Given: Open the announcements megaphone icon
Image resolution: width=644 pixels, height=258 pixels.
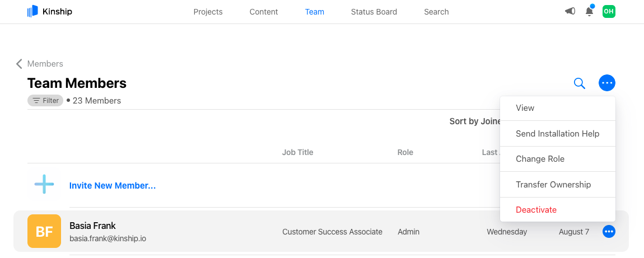Looking at the screenshot, I should tap(570, 11).
